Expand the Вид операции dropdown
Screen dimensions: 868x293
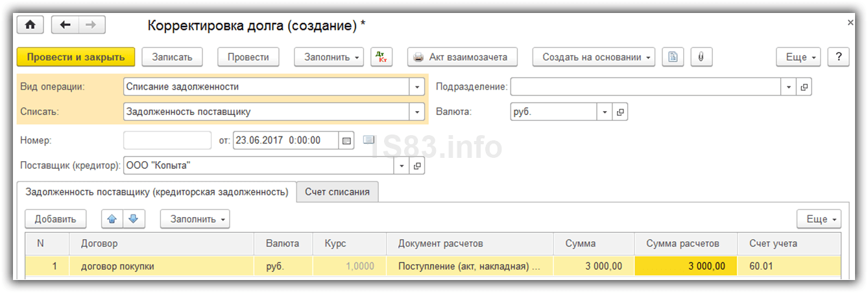tap(416, 87)
